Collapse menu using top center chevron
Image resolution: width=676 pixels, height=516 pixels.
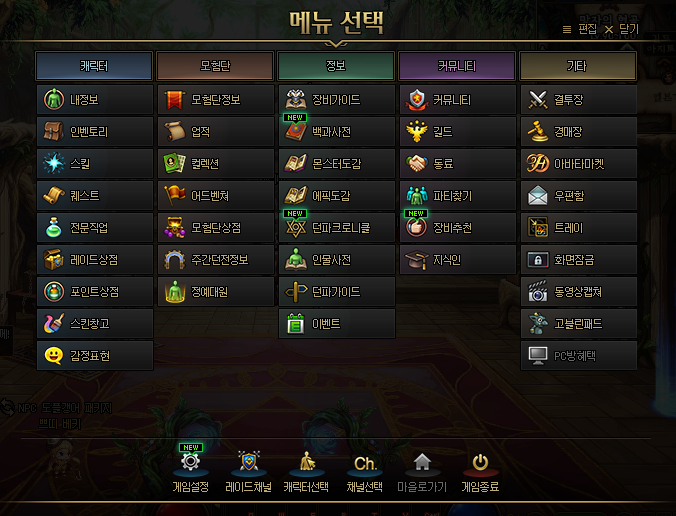coord(336,44)
